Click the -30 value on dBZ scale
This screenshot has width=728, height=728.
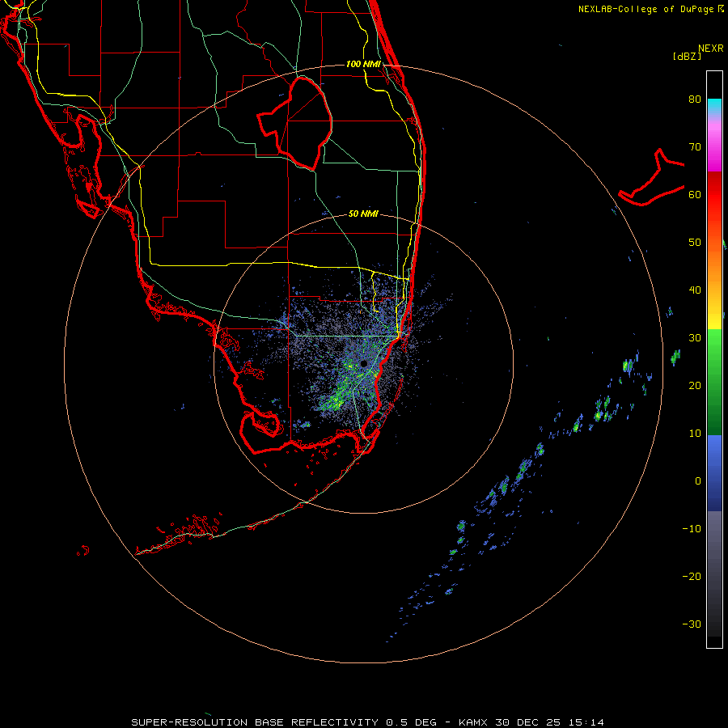pyautogui.click(x=692, y=624)
